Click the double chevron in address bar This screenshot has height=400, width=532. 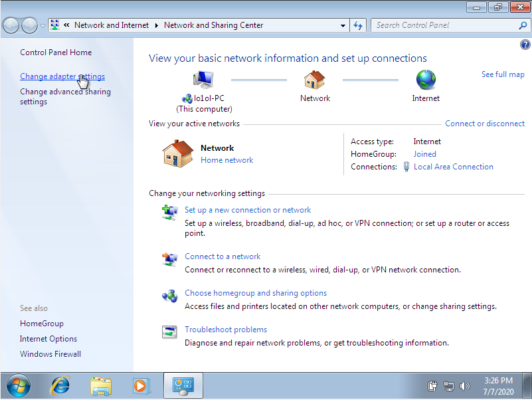coord(66,25)
